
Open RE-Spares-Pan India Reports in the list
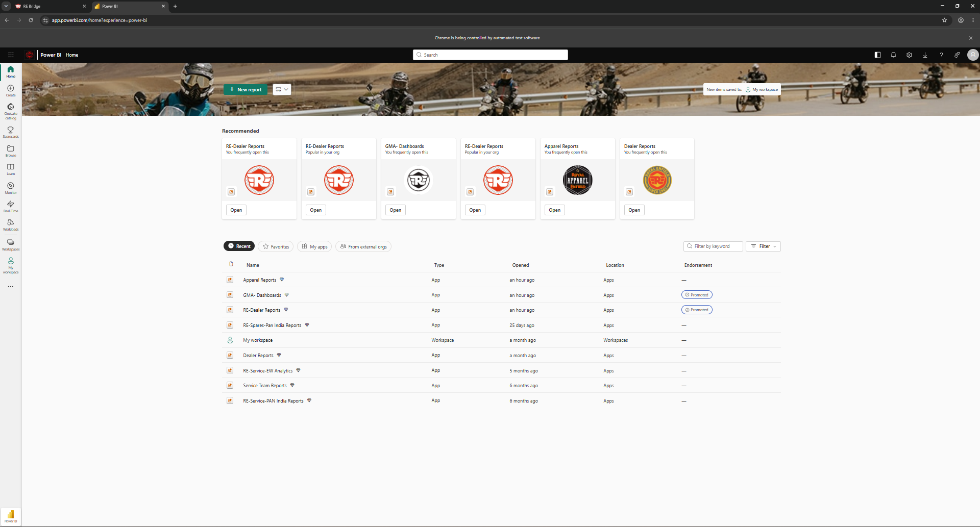pyautogui.click(x=272, y=325)
